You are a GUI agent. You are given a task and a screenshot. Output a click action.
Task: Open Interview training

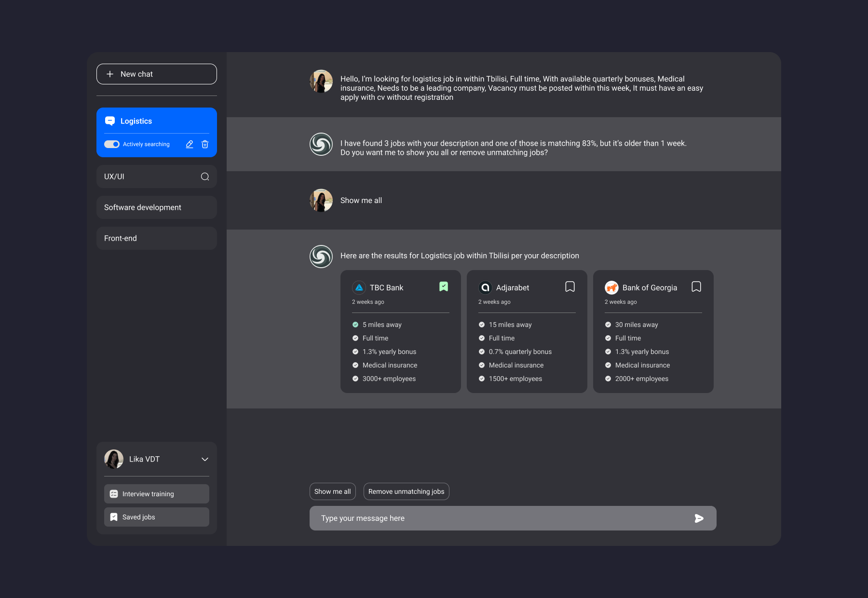157,494
